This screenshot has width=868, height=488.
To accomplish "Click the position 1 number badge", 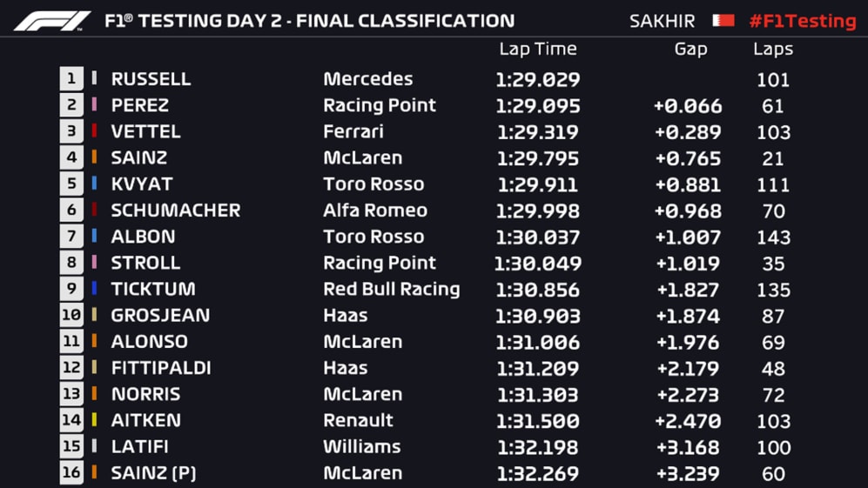I will [71, 79].
